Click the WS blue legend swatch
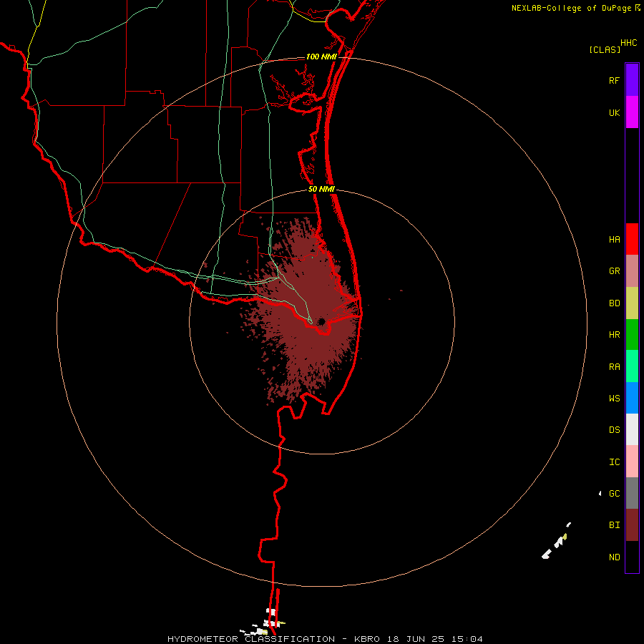 [632, 398]
